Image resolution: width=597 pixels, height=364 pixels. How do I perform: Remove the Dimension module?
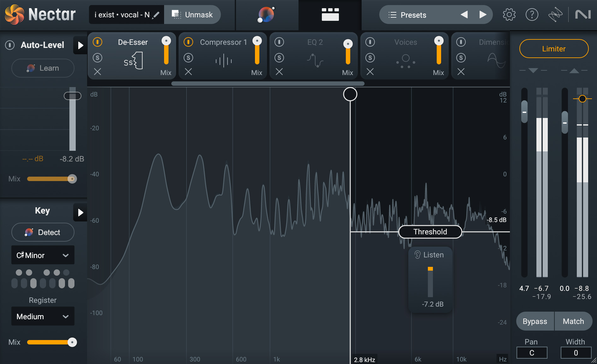461,72
